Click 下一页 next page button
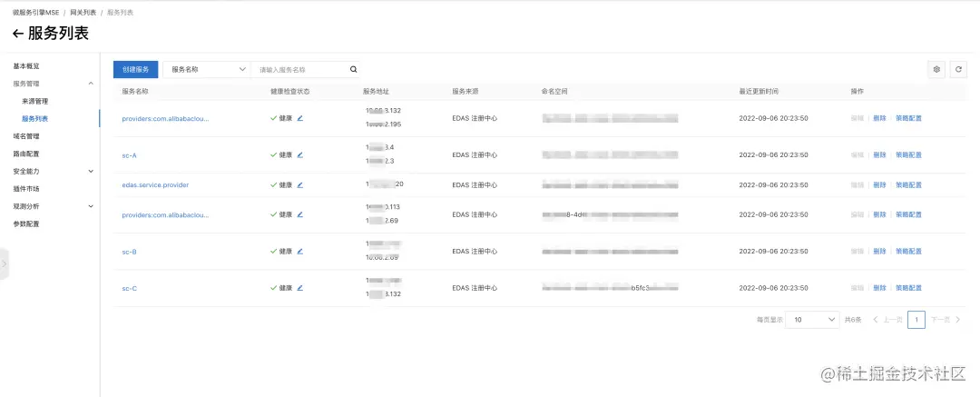Viewport: 980px width, 397px height. pyautogui.click(x=946, y=320)
